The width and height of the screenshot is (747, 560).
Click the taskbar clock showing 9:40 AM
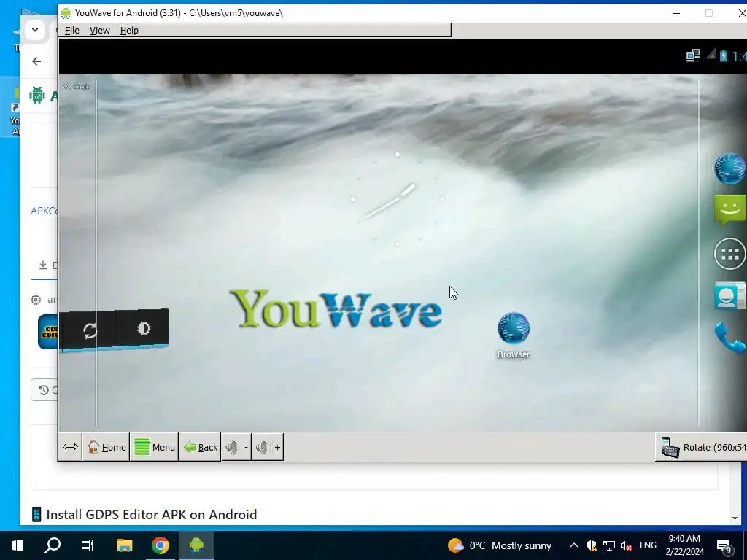[x=684, y=545]
